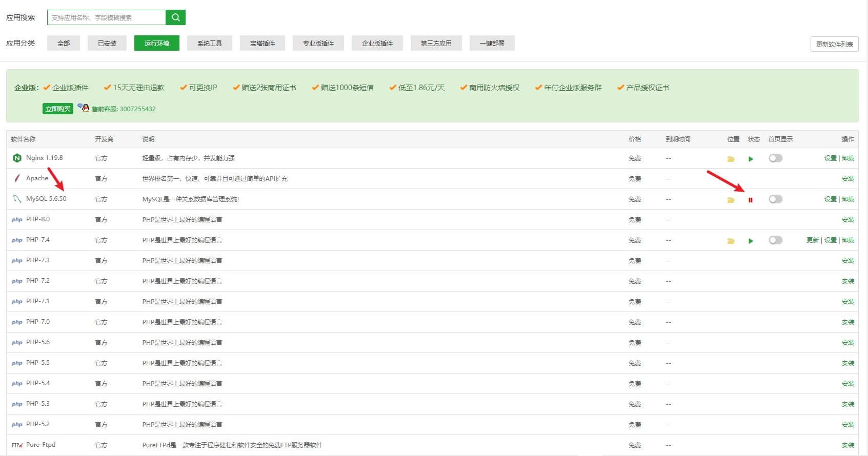Click the Pure-Ftpd description text
The image size is (868, 456).
pyautogui.click(x=232, y=445)
